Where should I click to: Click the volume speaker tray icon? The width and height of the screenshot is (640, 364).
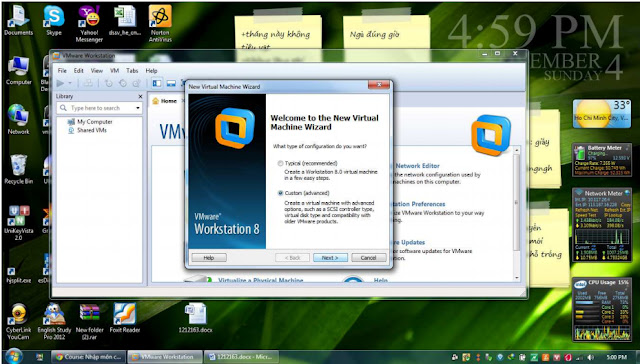point(590,357)
